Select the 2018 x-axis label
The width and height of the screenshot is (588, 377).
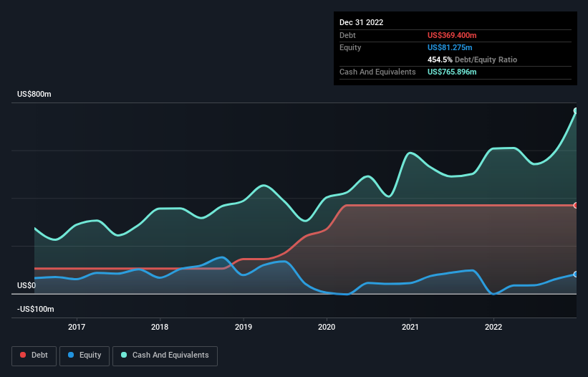[160, 327]
